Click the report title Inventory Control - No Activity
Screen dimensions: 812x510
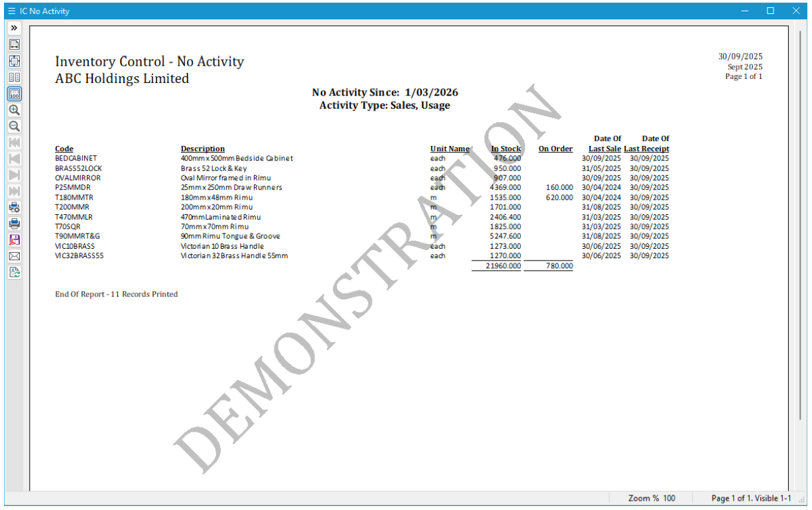pyautogui.click(x=150, y=62)
